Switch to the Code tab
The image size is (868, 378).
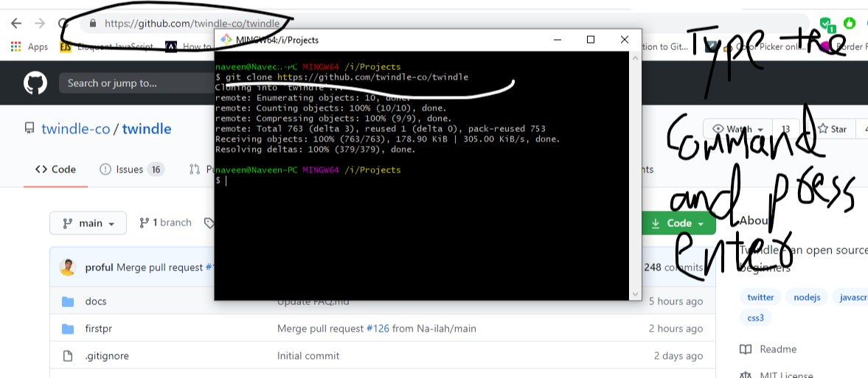coord(55,169)
